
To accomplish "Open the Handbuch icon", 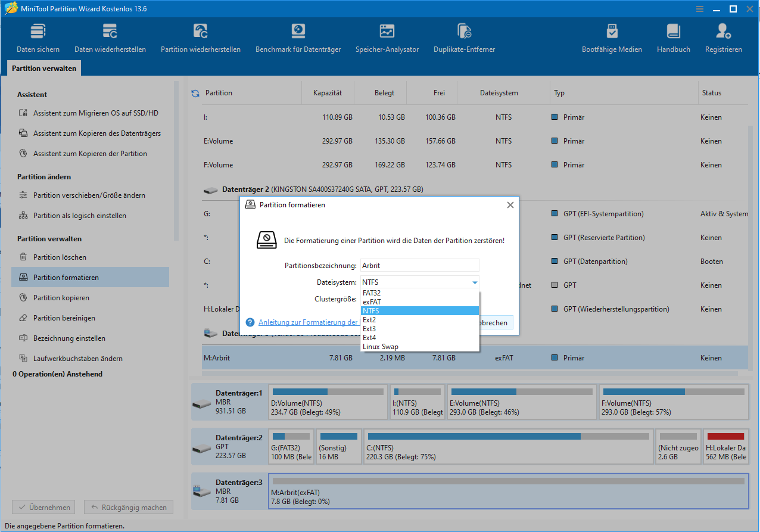I will (674, 39).
